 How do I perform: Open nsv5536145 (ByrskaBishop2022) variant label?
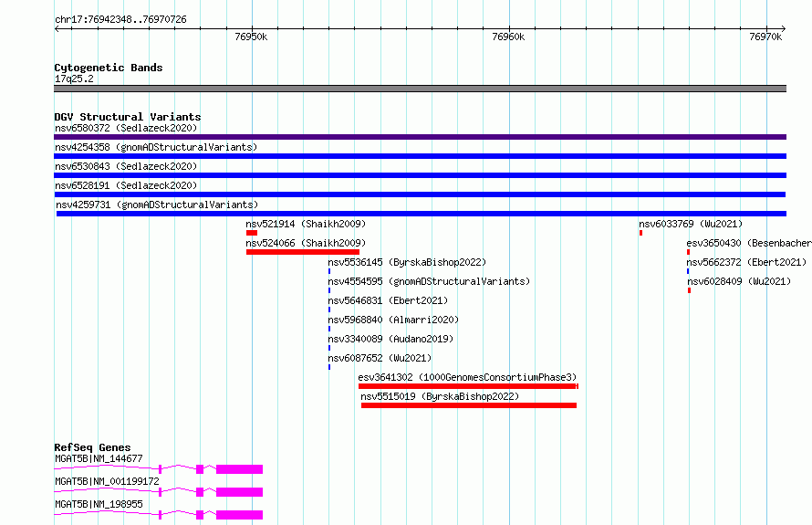point(407,262)
